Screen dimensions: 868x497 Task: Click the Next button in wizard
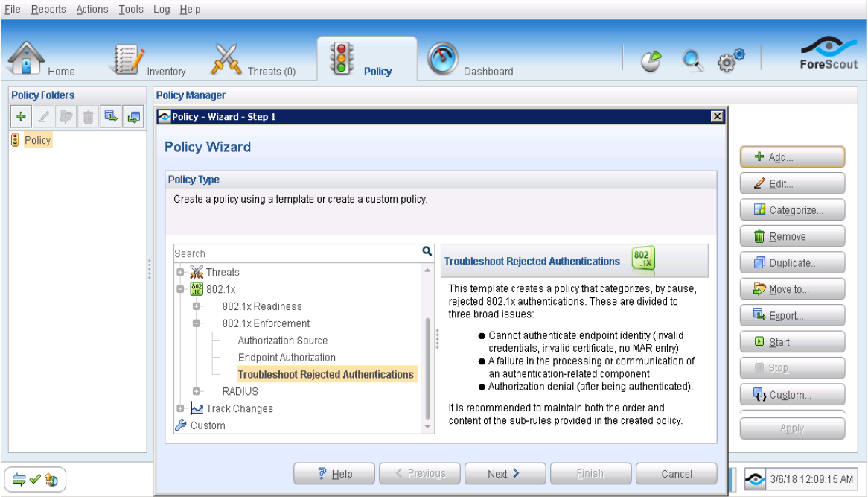point(505,474)
